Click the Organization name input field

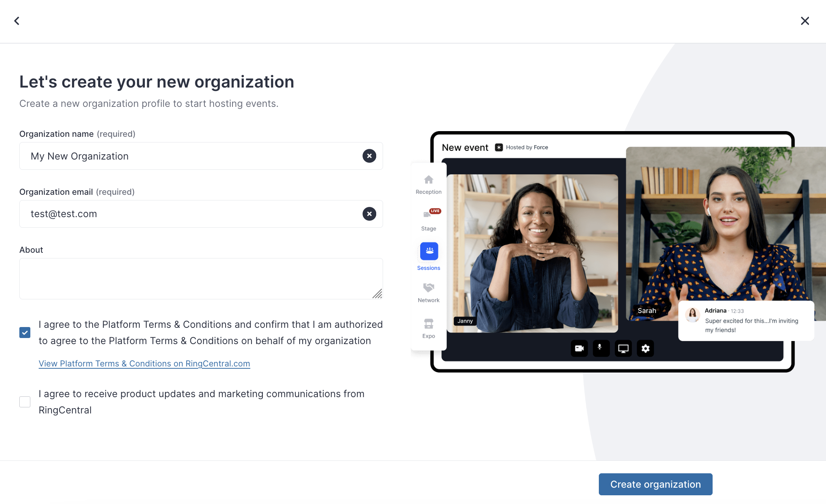pos(201,156)
